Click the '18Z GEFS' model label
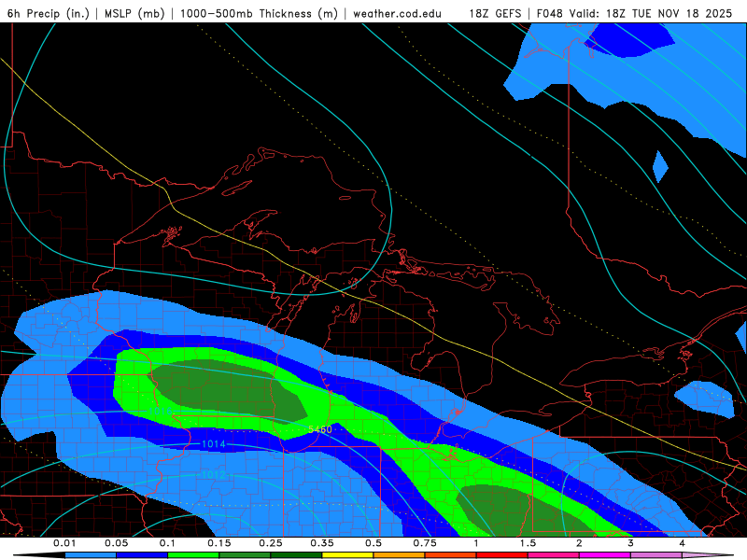Viewport: 747px width, 560px height. (x=496, y=13)
